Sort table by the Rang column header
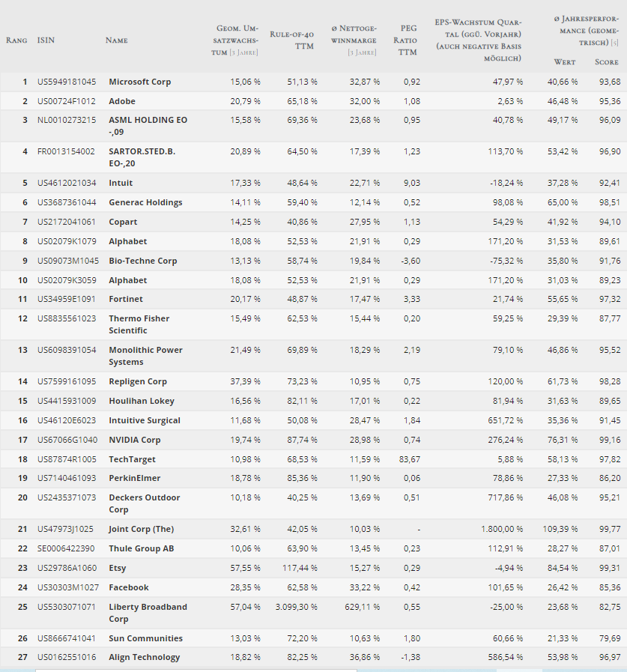 click(x=16, y=40)
